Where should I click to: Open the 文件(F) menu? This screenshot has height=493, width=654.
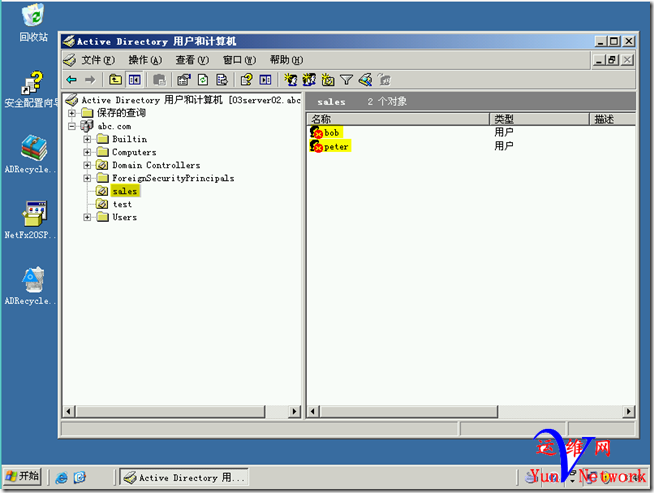(x=98, y=60)
